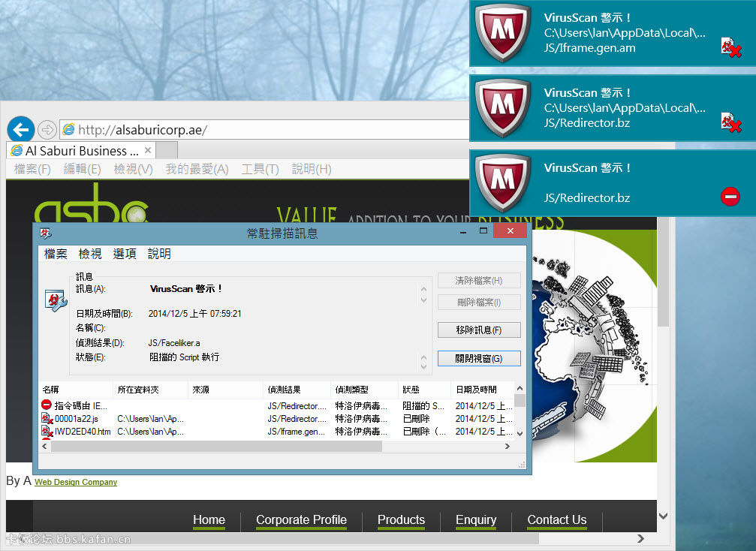Close the Al Saburi Business tab
756x551 pixels.
coord(148,150)
